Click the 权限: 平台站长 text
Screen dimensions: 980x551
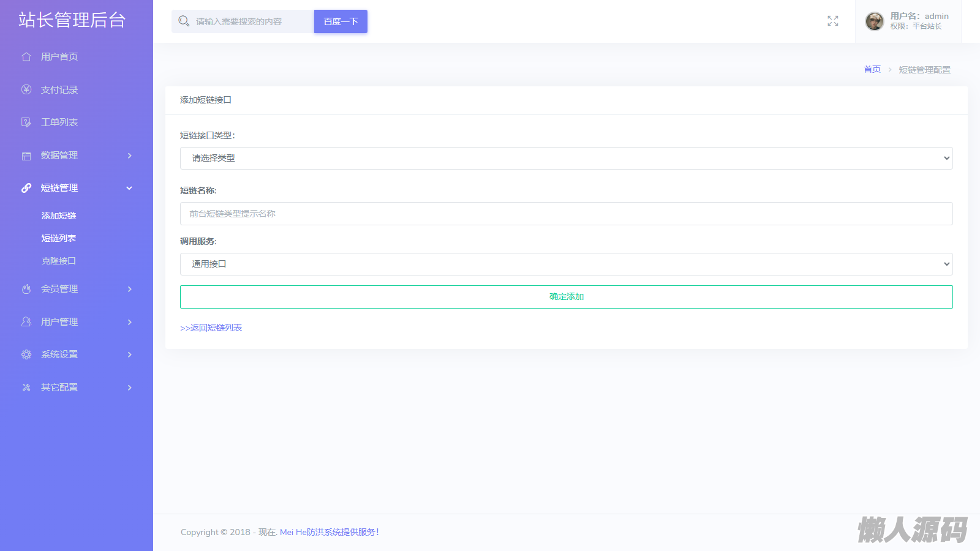point(916,26)
